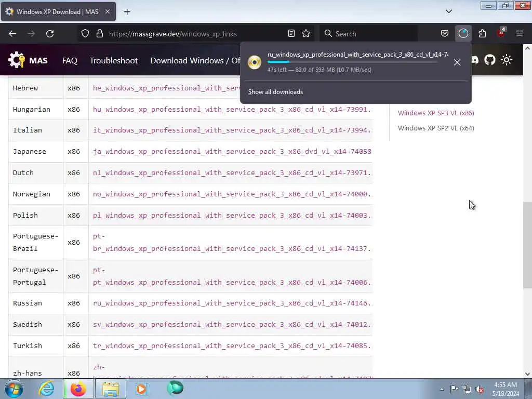
Task: Cancel the ru_windows_xp download with X
Action: tap(457, 62)
